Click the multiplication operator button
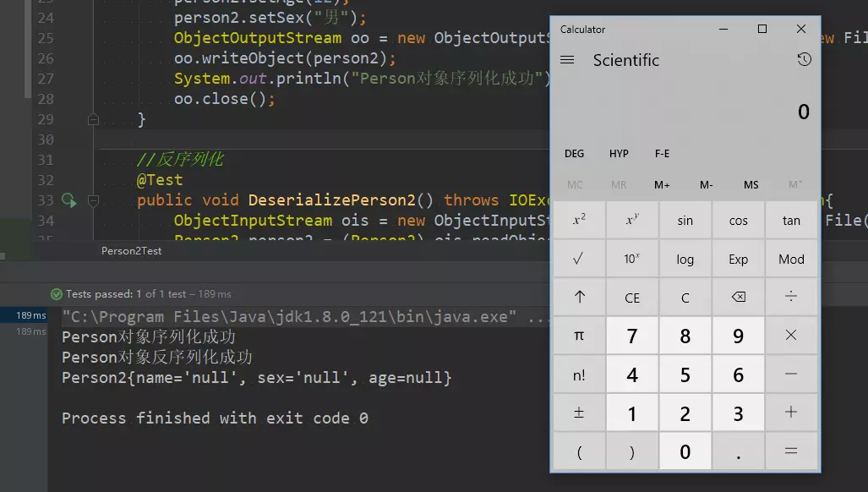The height and width of the screenshot is (492, 868). pyautogui.click(x=791, y=336)
